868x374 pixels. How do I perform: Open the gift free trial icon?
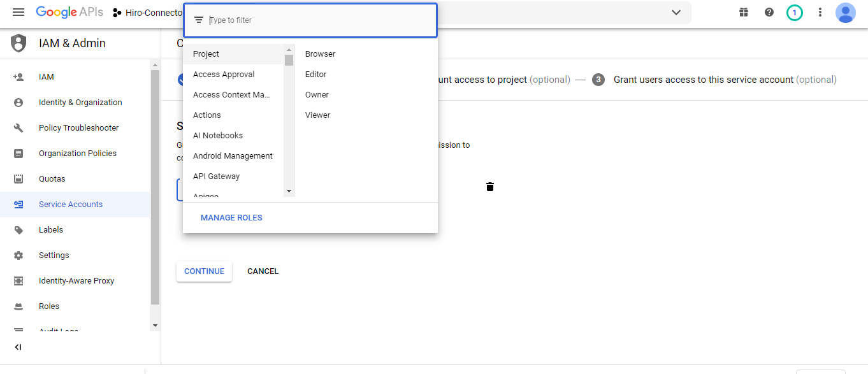click(x=744, y=12)
